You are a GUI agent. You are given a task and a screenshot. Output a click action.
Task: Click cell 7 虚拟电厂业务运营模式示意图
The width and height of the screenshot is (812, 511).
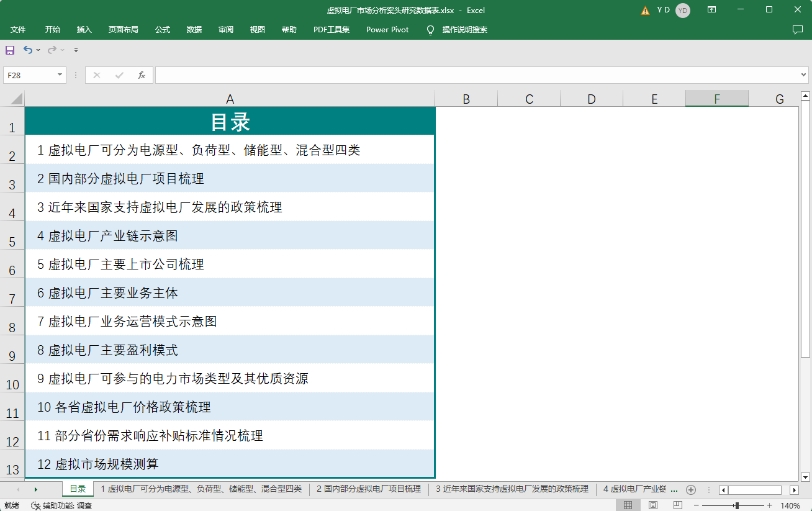(230, 321)
